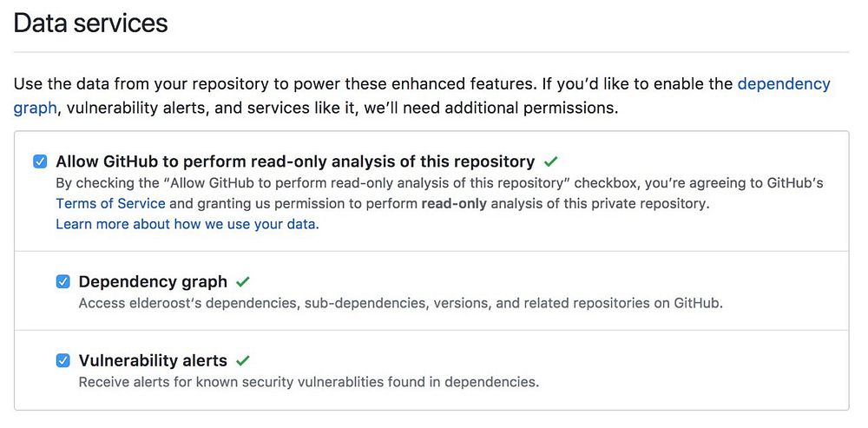Click the bold 'Dependency graph' label
Viewport: 868px width, 428px height.
click(153, 281)
